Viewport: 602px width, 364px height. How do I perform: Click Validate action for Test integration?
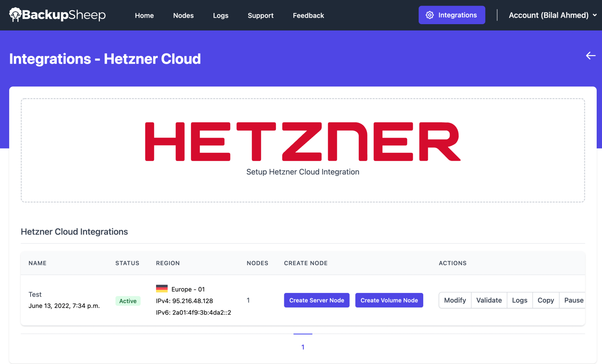pos(489,300)
